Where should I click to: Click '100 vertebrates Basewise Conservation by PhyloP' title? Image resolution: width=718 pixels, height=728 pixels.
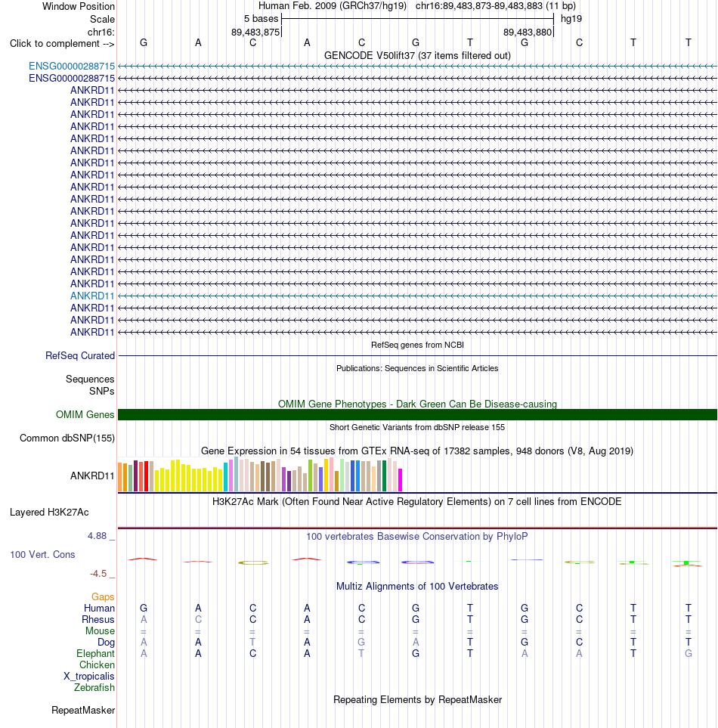point(416,536)
